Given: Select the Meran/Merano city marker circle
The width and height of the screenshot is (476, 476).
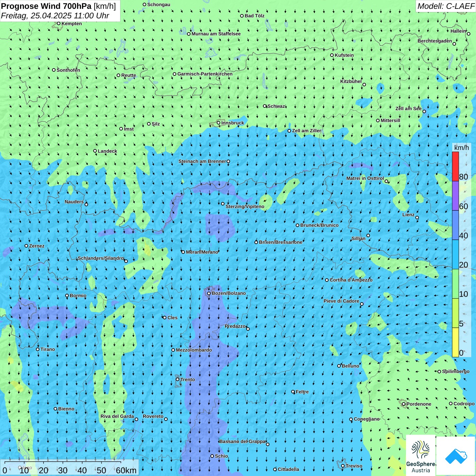Looking at the screenshot, I should click(183, 252).
